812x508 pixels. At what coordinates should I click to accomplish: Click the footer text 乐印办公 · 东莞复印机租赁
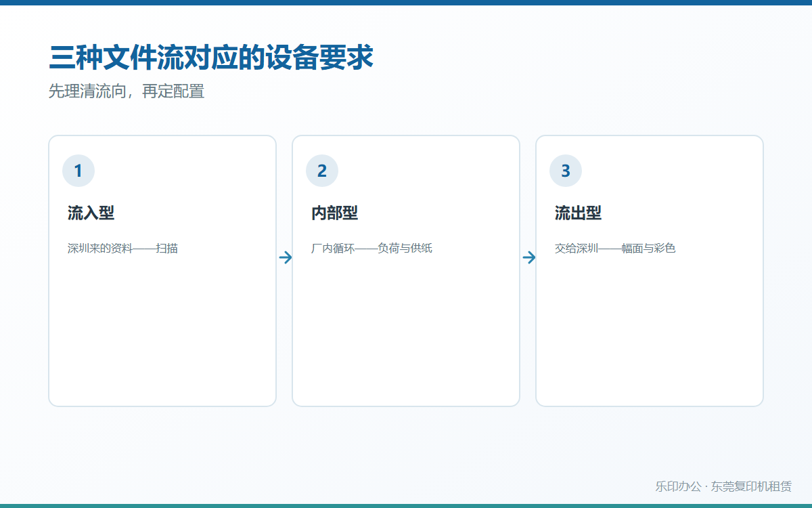point(723,486)
